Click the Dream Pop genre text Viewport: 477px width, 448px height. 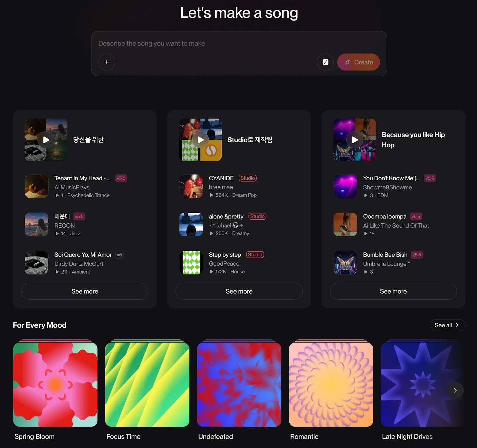coord(244,195)
